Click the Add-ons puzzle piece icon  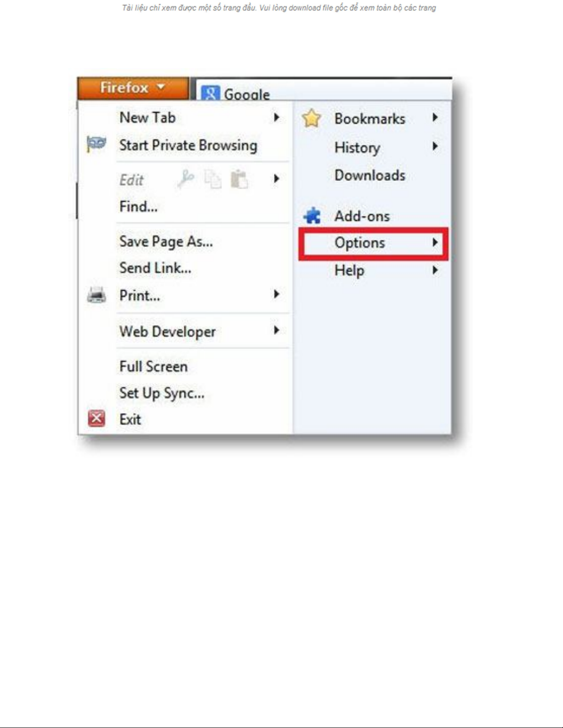pyautogui.click(x=313, y=215)
